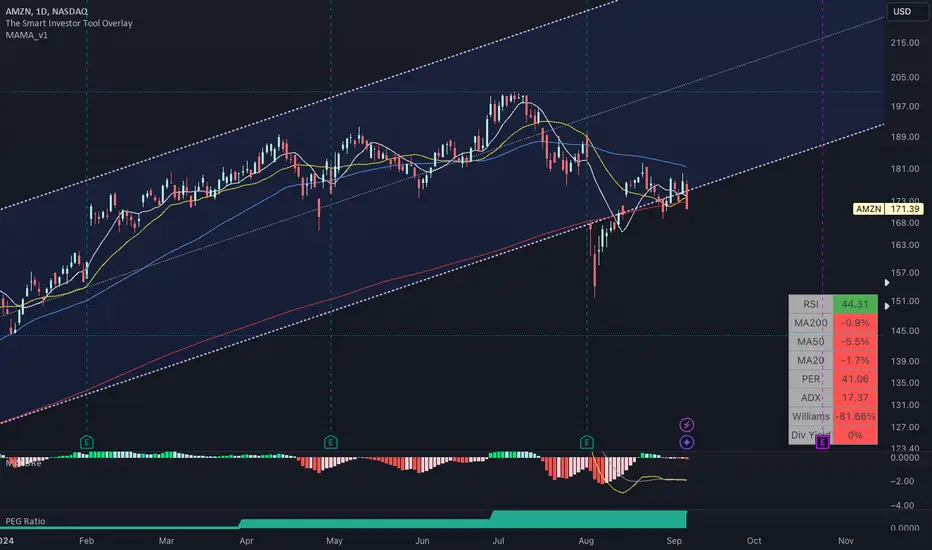This screenshot has height=550, width=932.
Task: Click the Sep label on time axis
Action: (674, 540)
